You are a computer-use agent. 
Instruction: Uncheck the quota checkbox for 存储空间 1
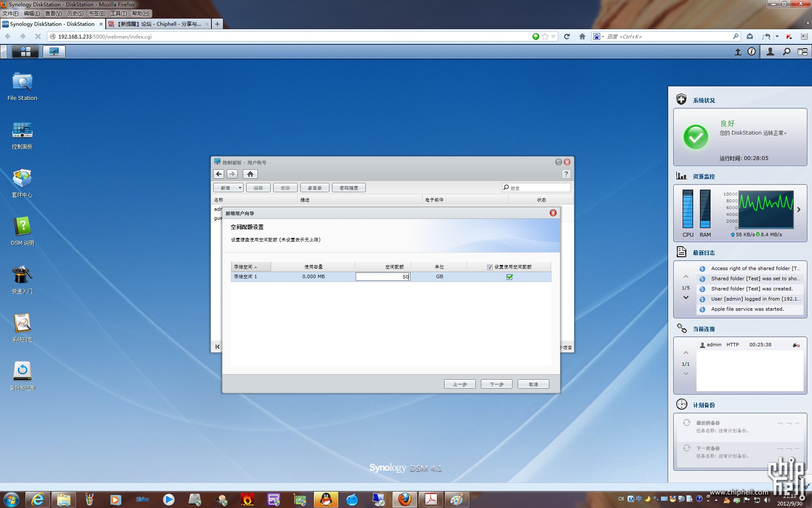(510, 277)
